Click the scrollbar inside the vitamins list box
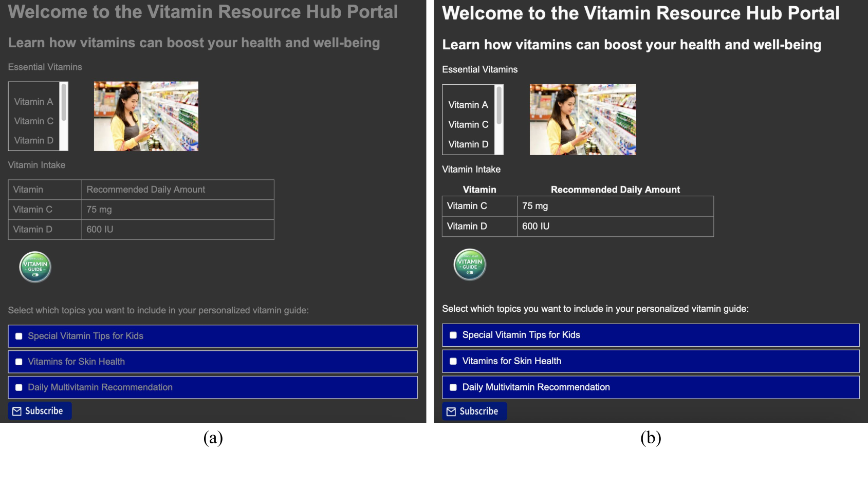The width and height of the screenshot is (868, 488). (x=64, y=103)
